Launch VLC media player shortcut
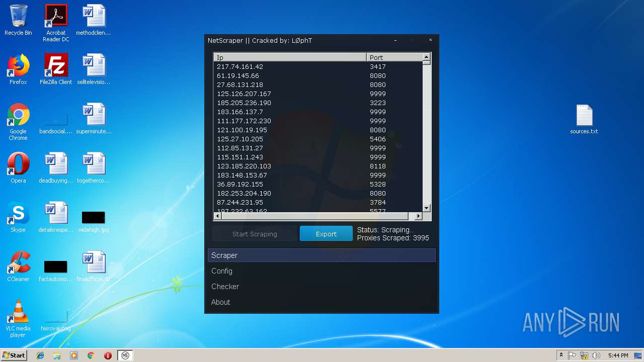Screen dimensions: 644x362 click(18, 319)
